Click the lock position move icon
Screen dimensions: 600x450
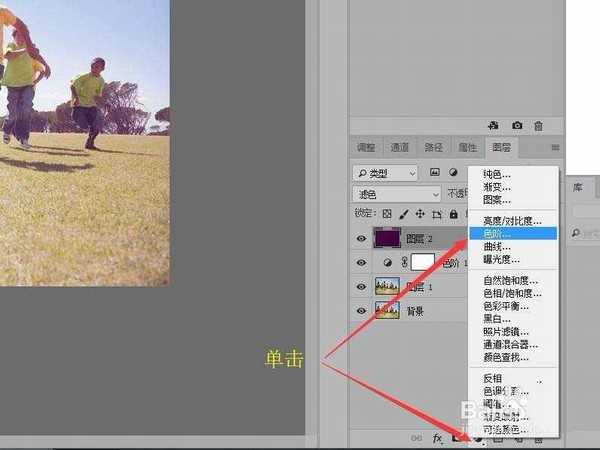tap(420, 214)
